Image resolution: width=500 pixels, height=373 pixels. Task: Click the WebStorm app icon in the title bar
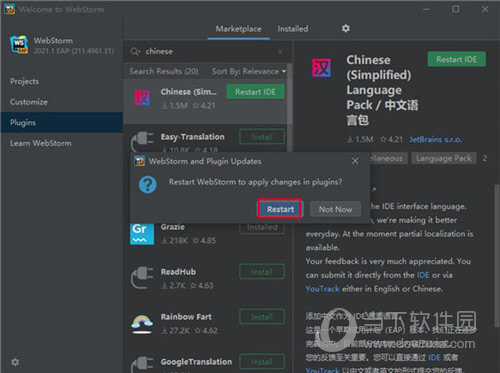click(9, 9)
